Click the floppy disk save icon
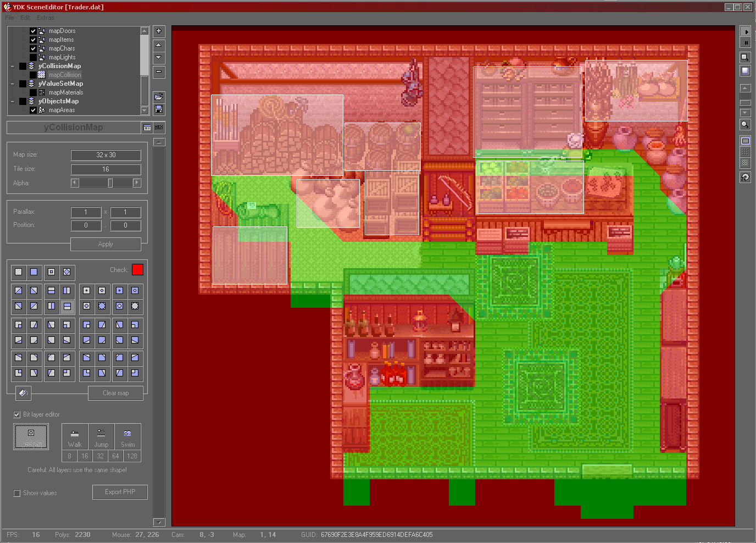 [159, 109]
